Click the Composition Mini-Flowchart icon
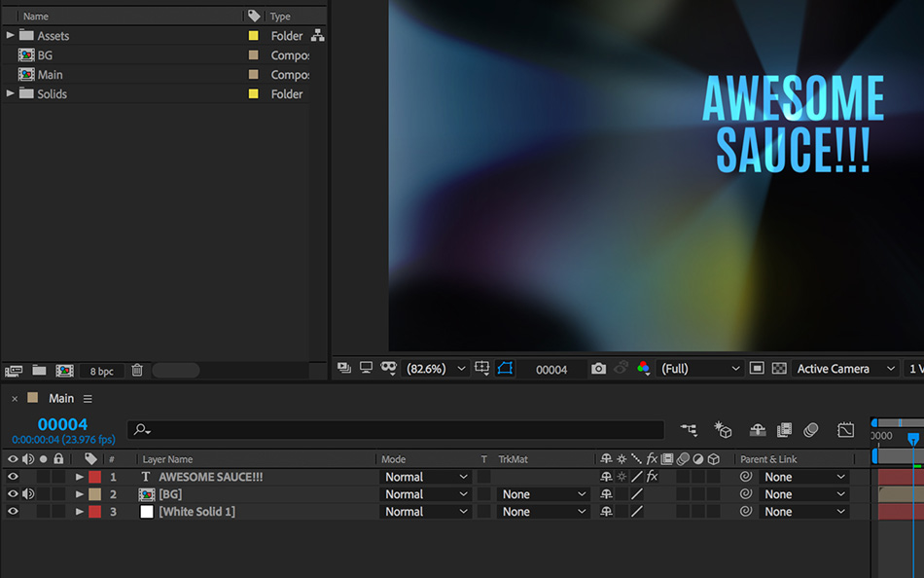The width and height of the screenshot is (924, 578). 689,430
